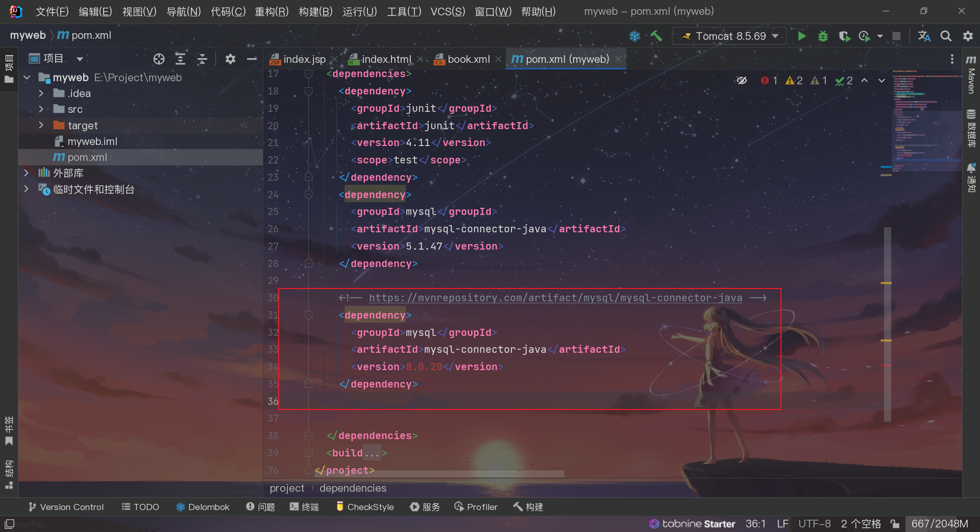Open the 重构(R) menu
This screenshot has height=532, width=980.
coord(272,11)
